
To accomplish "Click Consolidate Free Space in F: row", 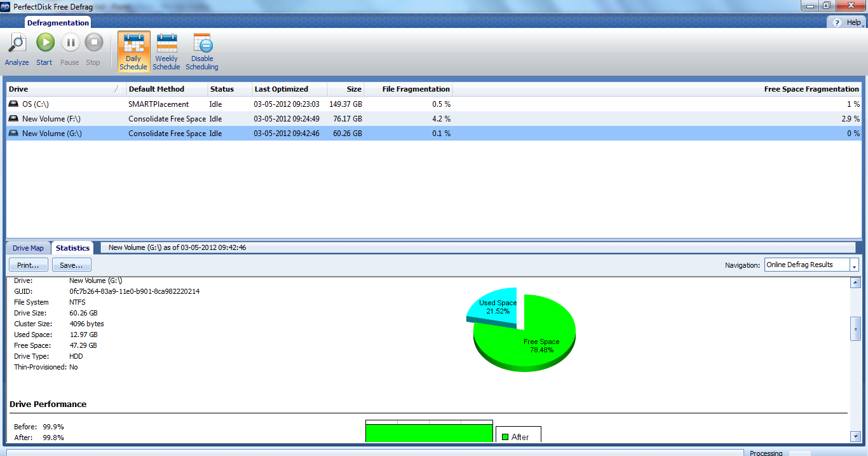I will pyautogui.click(x=167, y=119).
